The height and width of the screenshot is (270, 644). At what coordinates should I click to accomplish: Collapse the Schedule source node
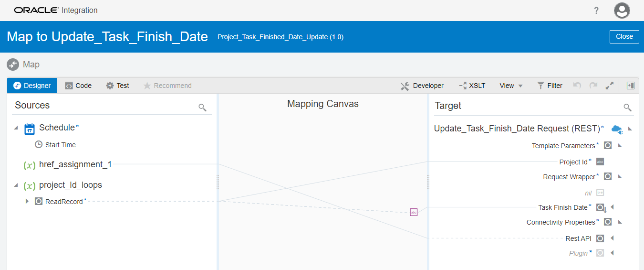point(16,128)
